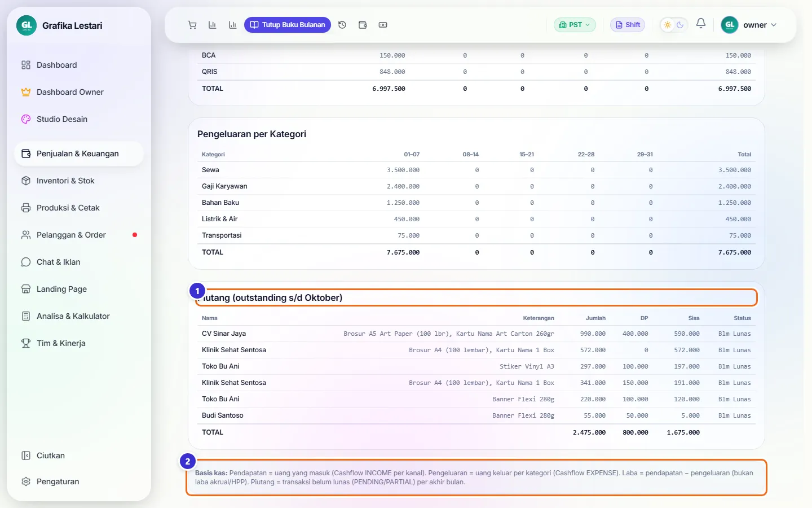812x508 pixels.
Task: Click the gear icon for Pengaturan
Action: point(26,481)
